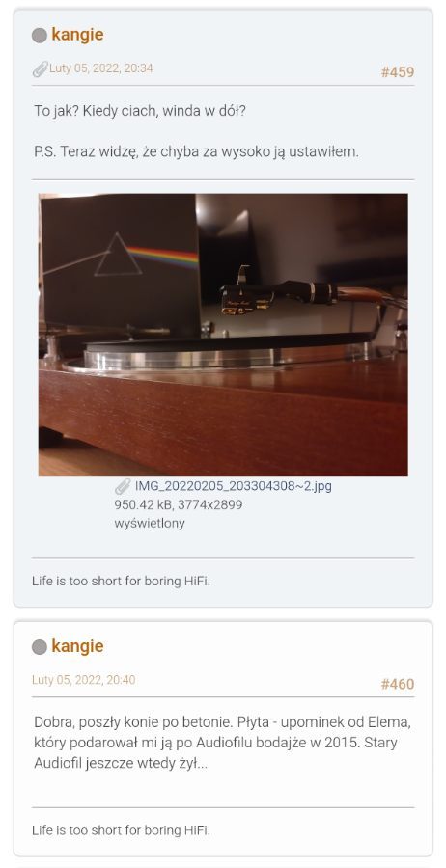Screen dimensions: 446x868
Task: Open kangie's profile from post #460
Action: click(x=77, y=646)
